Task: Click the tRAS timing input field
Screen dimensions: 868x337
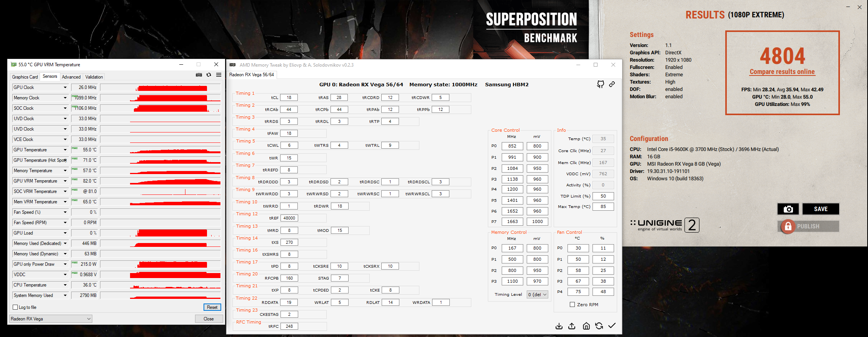Action: pos(339,97)
